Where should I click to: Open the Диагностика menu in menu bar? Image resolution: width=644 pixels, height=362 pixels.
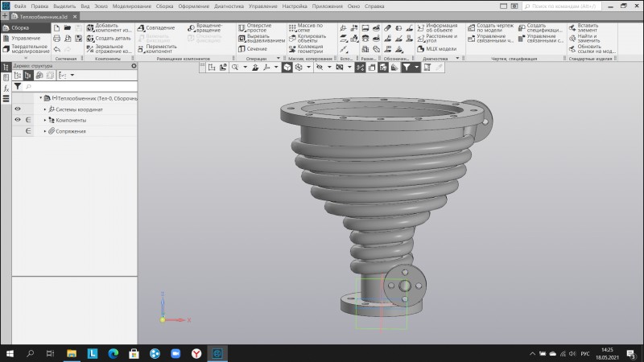pyautogui.click(x=229, y=6)
